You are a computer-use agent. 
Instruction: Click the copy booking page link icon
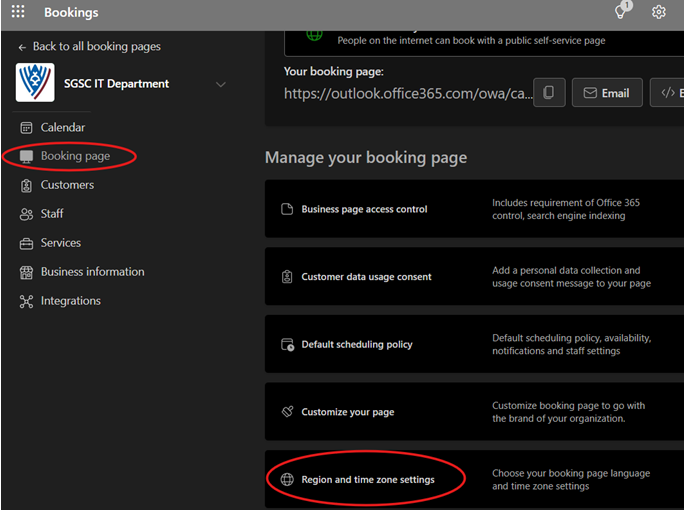(x=548, y=93)
